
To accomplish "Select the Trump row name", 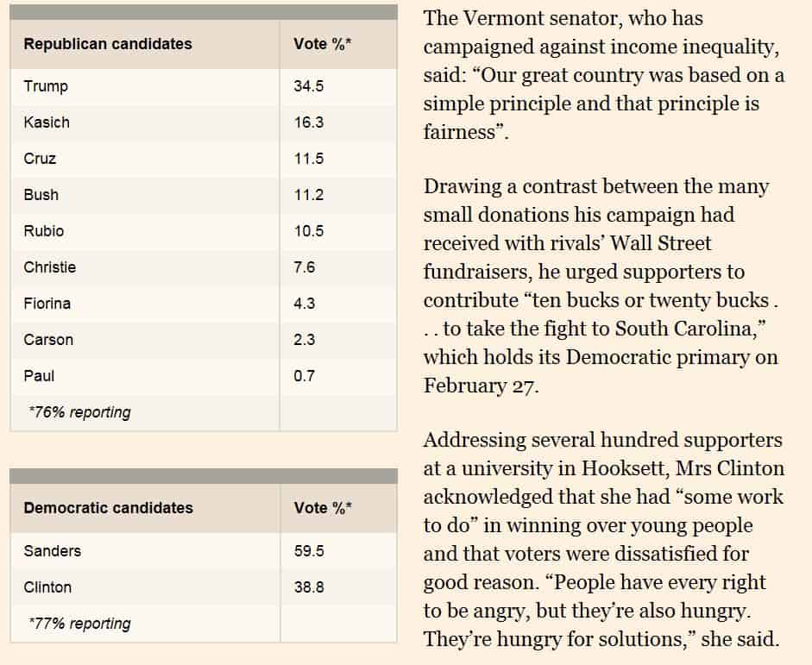I will (47, 86).
